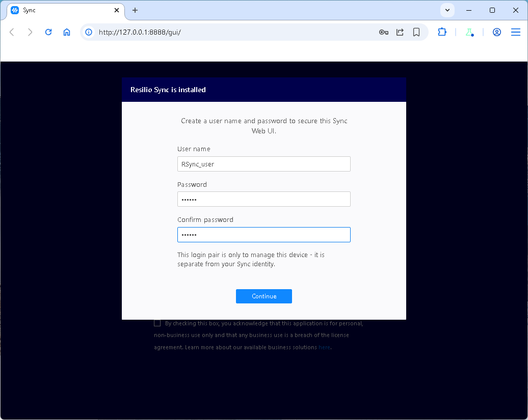Expand the tab list dropdown chevron
The width and height of the screenshot is (528, 420).
click(x=447, y=10)
